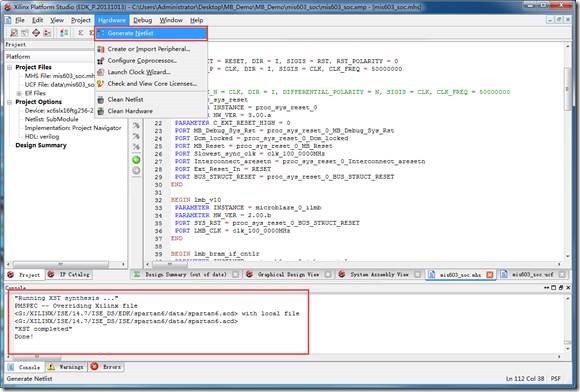Click the Configure Coprocessor icon
The image size is (580, 392).
tap(100, 61)
